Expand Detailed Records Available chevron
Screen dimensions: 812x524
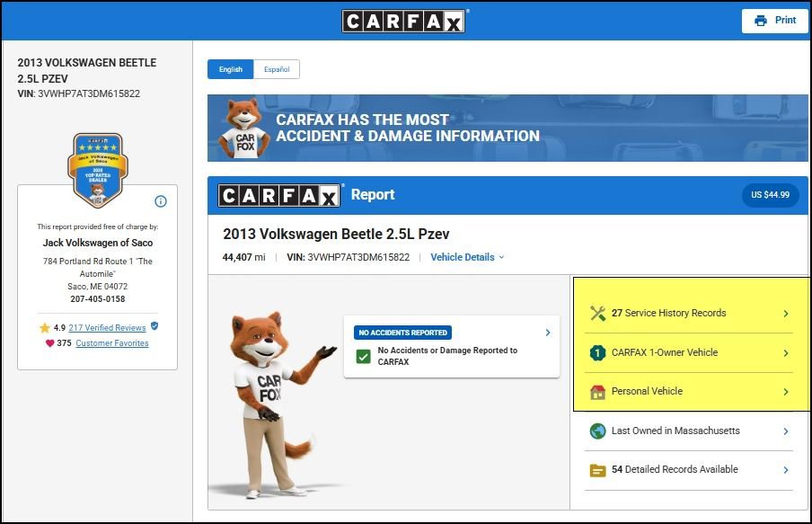[x=786, y=470]
